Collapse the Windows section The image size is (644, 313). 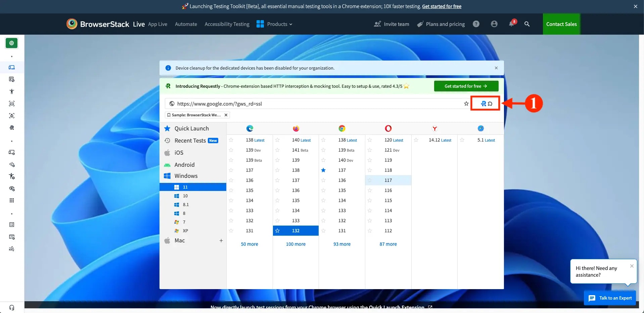point(186,176)
